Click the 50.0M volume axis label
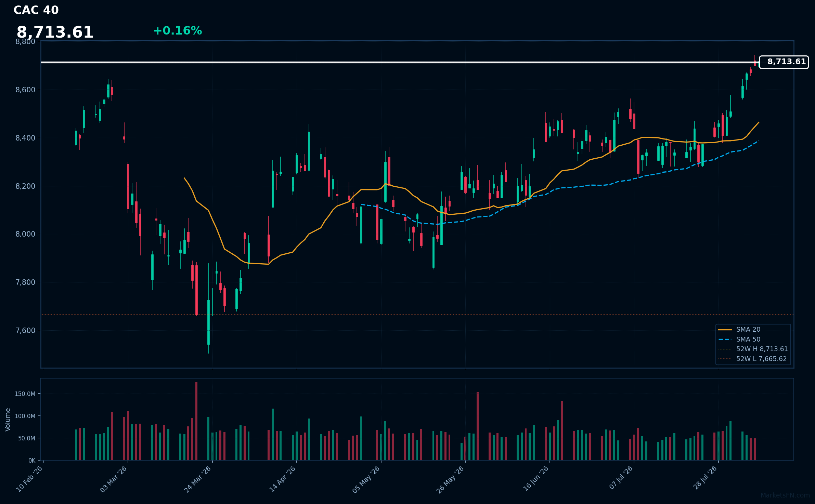The width and height of the screenshot is (815, 504). click(x=26, y=438)
